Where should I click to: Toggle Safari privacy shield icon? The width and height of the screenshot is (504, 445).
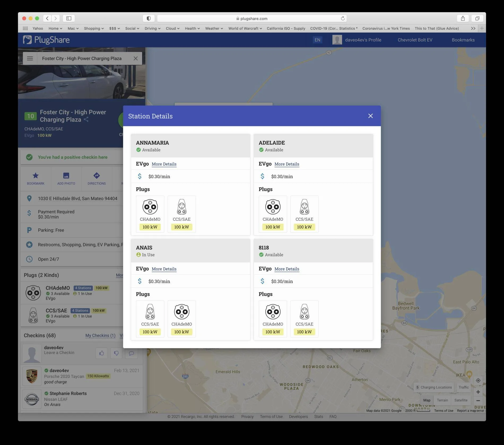[x=149, y=18]
